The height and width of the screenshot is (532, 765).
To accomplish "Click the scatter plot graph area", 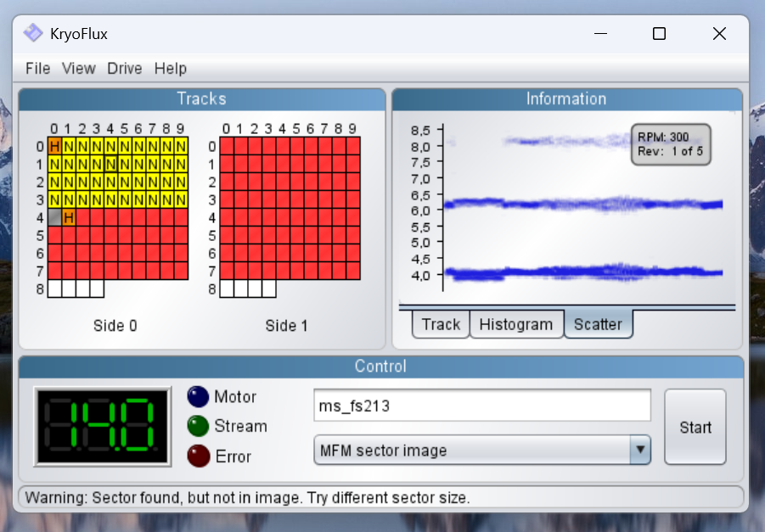I will (x=567, y=210).
